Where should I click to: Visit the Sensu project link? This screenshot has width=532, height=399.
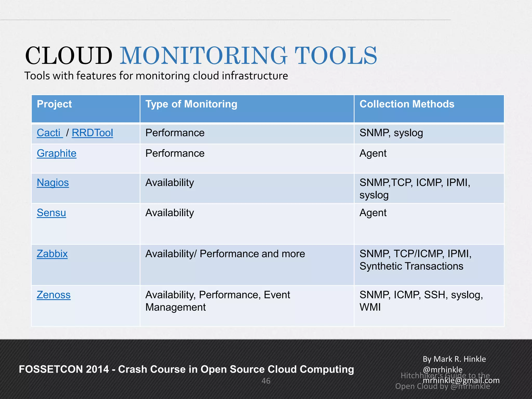pos(51,213)
